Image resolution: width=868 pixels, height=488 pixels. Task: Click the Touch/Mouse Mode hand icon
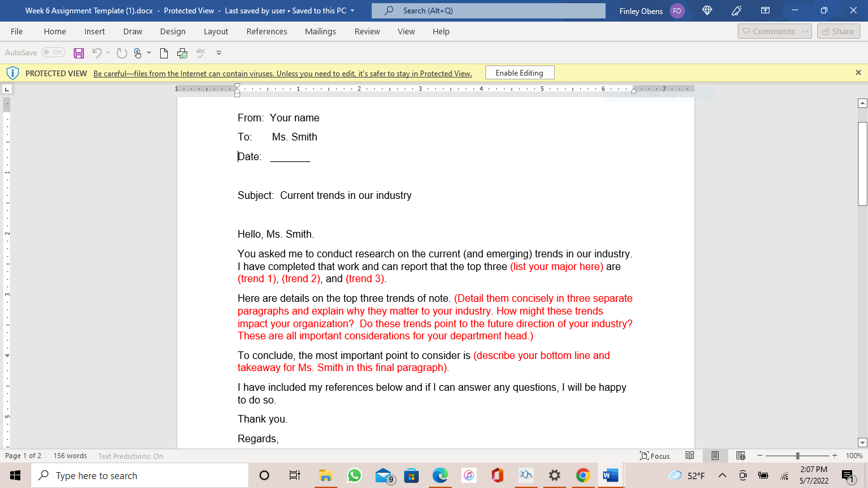point(137,53)
